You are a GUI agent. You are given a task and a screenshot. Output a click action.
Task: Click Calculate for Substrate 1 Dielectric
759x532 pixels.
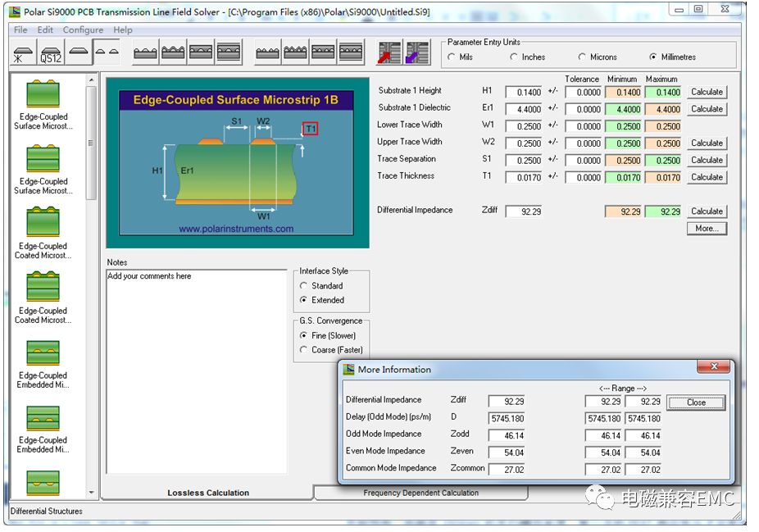(x=707, y=109)
